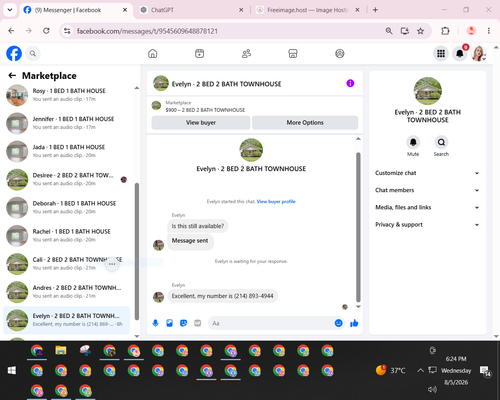Image resolution: width=500 pixels, height=400 pixels.
Task: Open the Friends icon in top nav
Action: (246, 53)
